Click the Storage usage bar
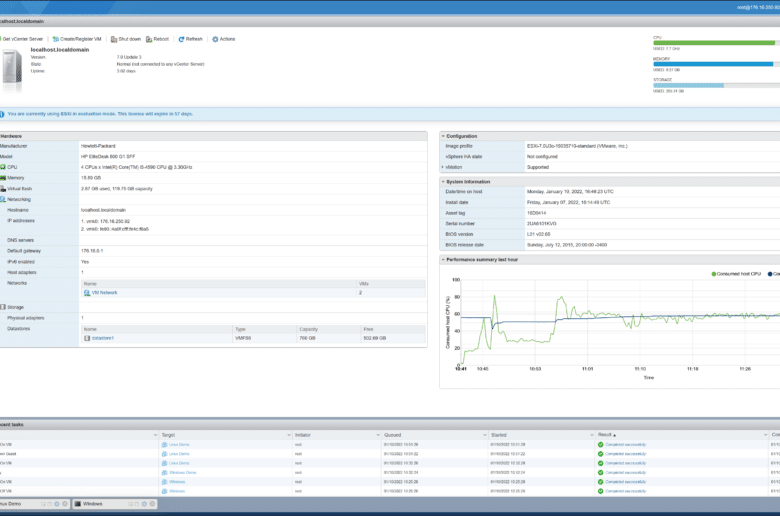 [x=716, y=86]
